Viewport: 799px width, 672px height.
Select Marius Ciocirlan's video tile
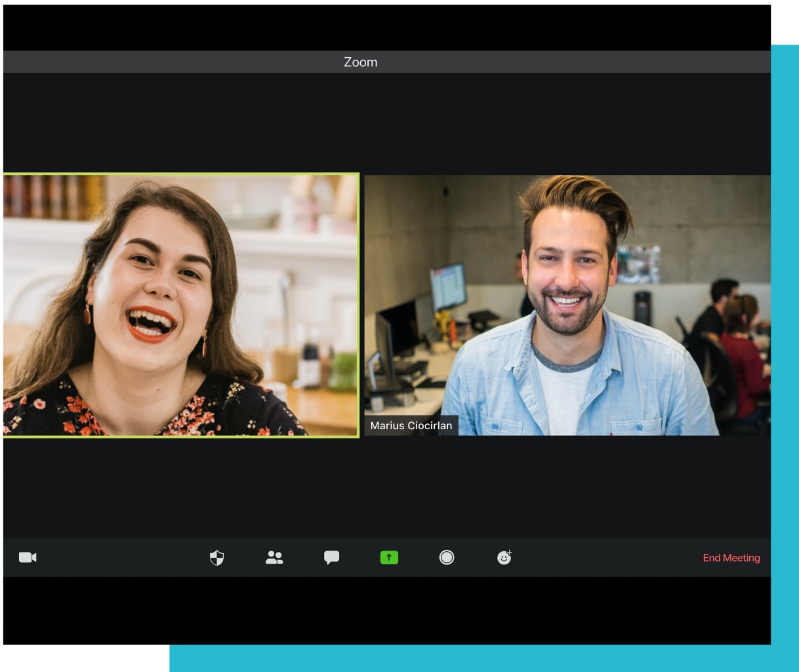tap(567, 305)
